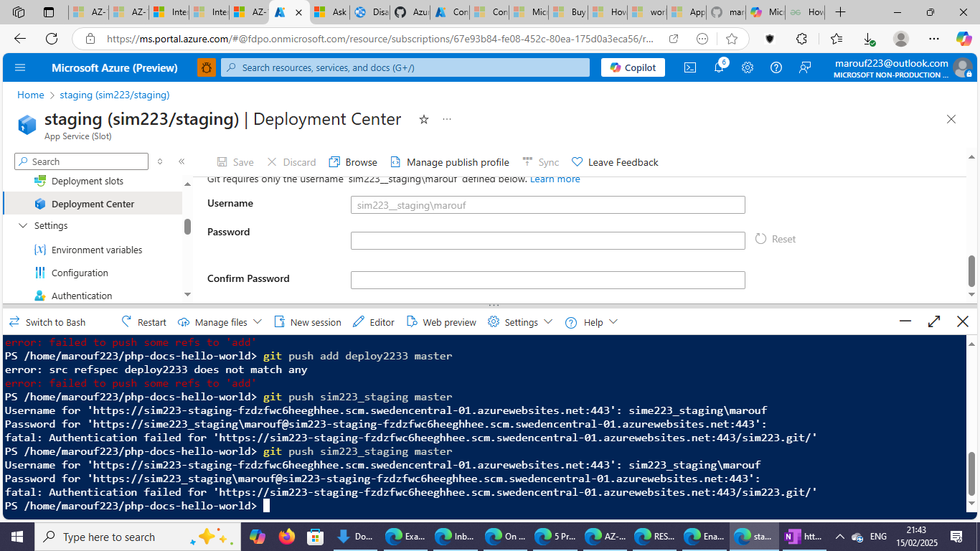
Task: Open browser Downloads icon
Action: 869,39
